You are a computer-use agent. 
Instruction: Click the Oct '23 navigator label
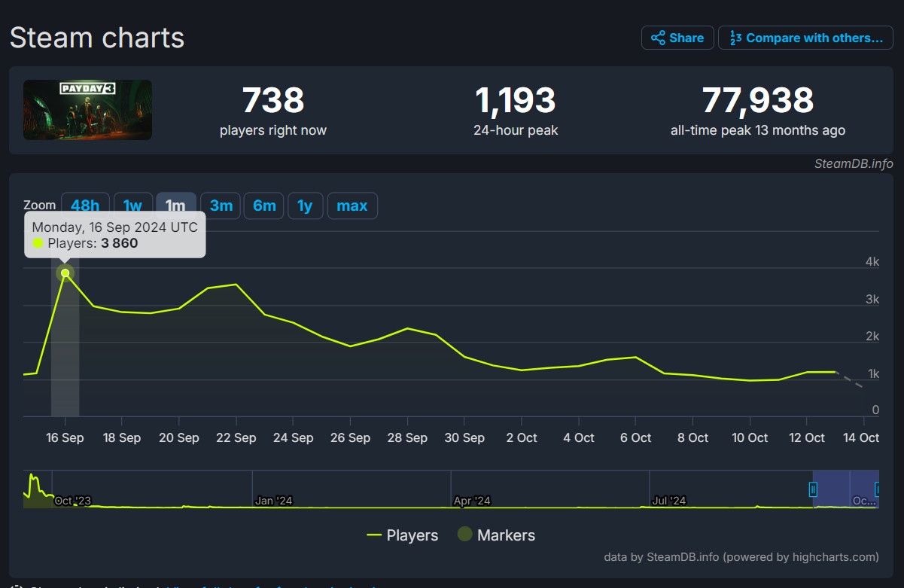point(73,501)
